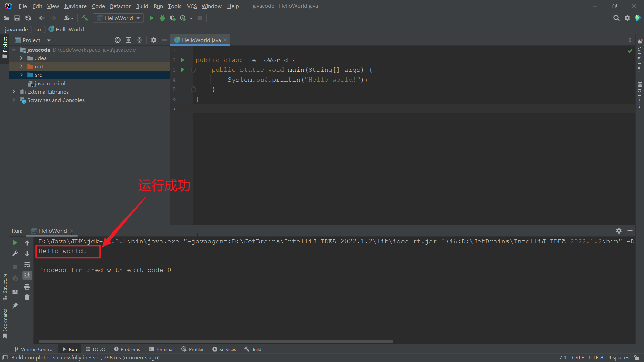This screenshot has width=644, height=362.
Task: Toggle the Bookmarks side panel
Action: (x=5, y=324)
